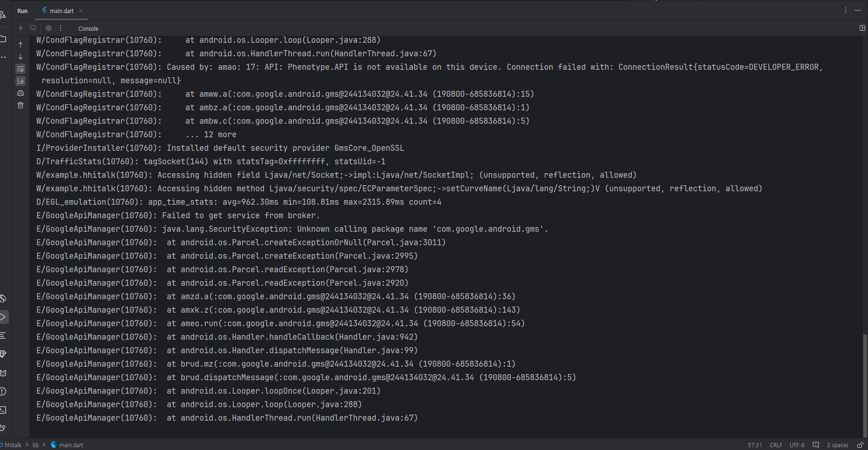Click the 'Accessing hidden field Ljava/net/Socket' line

pyautogui.click(x=336, y=175)
